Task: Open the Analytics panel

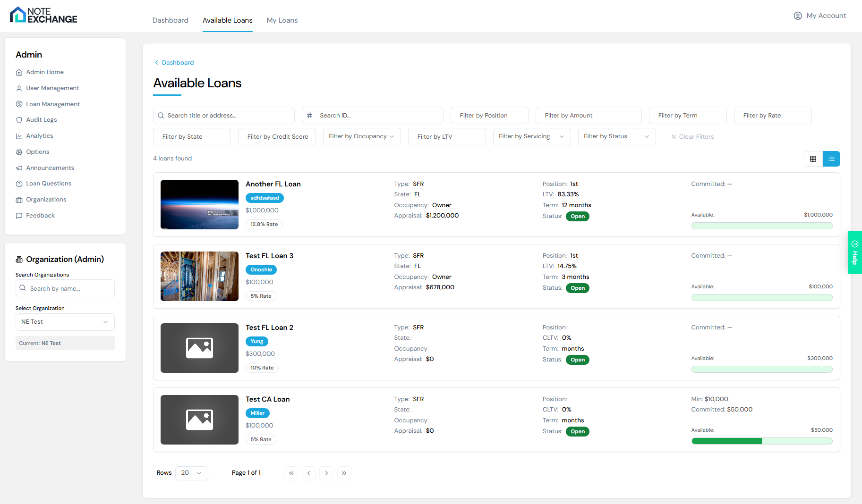Action: [x=40, y=135]
